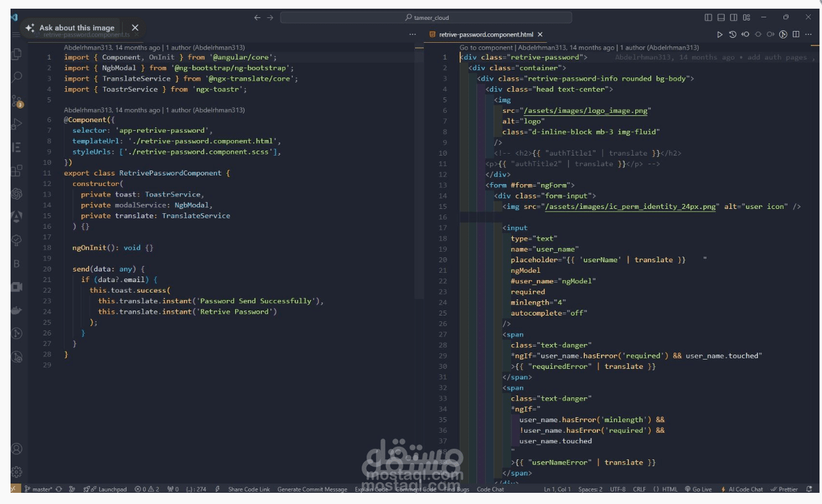Open the Search view in the activity bar

point(17,77)
